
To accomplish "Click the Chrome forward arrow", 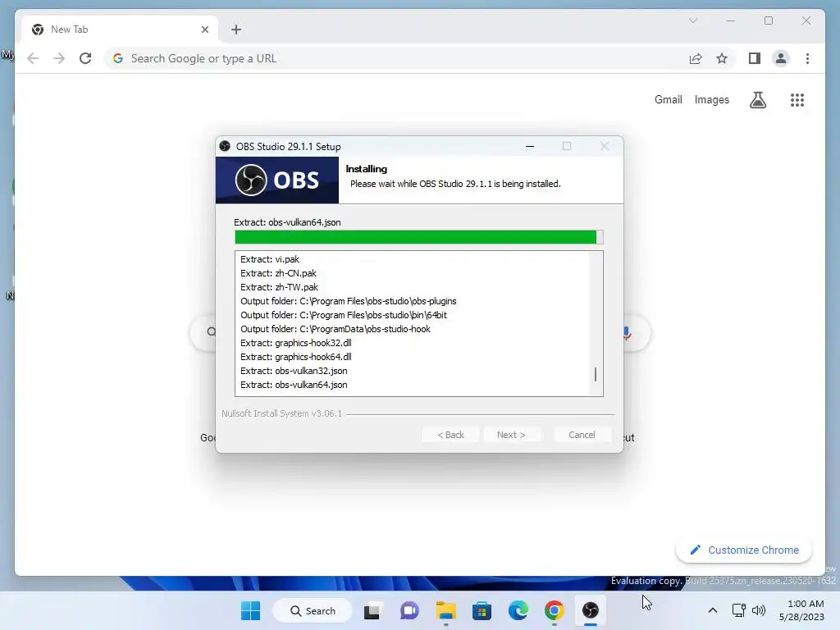I will point(59,58).
